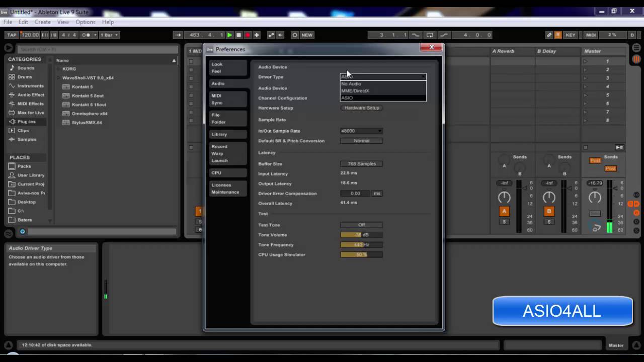Toggle the Session Record circle button
The width and height of the screenshot is (644, 362).
pos(295,35)
